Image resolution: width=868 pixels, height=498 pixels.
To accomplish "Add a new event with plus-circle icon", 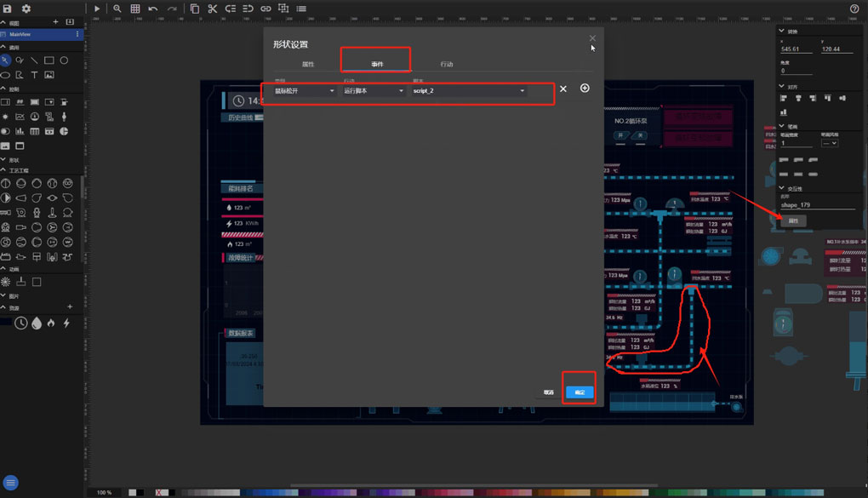I will pos(585,89).
